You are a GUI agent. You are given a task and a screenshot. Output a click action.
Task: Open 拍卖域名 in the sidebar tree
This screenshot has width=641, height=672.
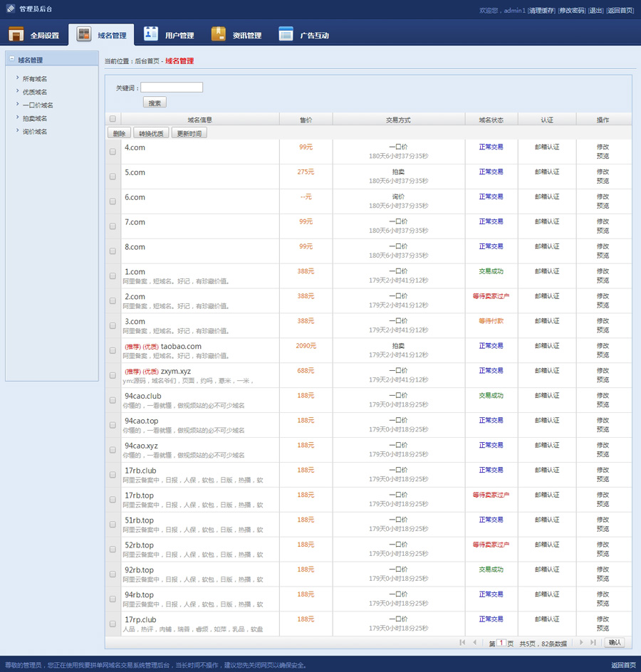34,118
